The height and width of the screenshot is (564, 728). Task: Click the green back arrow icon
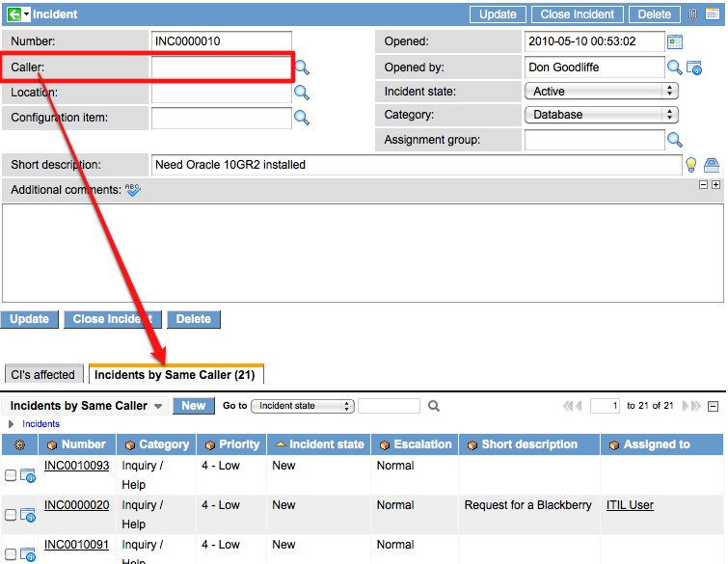(13, 14)
